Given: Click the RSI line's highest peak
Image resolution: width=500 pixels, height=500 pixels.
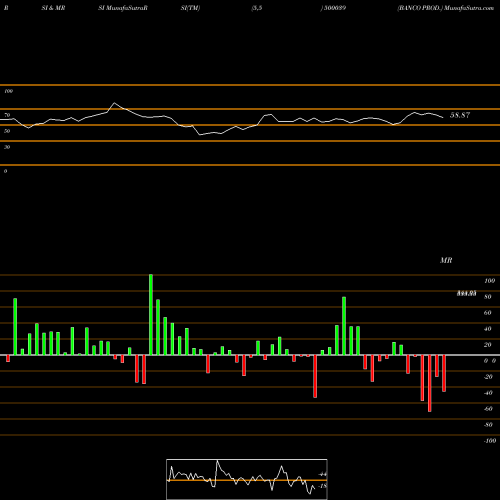Looking at the screenshot, I should tap(114, 103).
